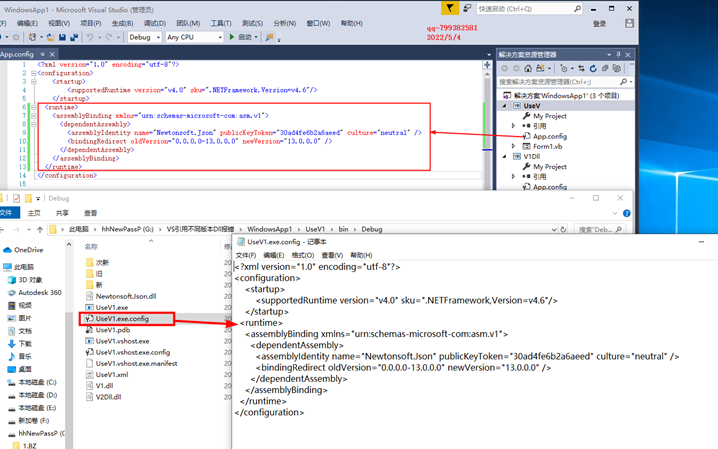Click the split editor icon above scrollbar
This screenshot has height=449, width=718.
[x=487, y=65]
